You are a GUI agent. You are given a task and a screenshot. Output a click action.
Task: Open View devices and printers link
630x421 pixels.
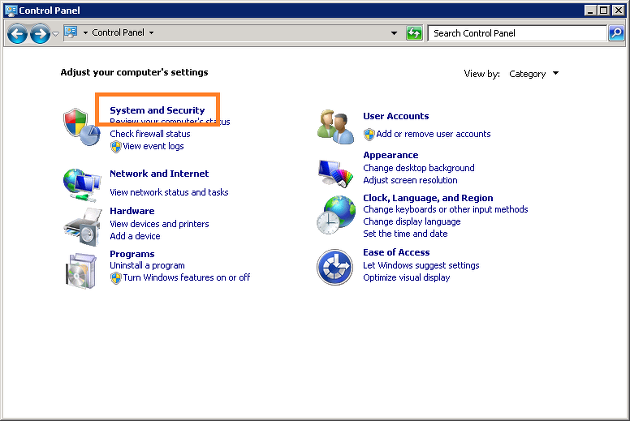(x=159, y=224)
